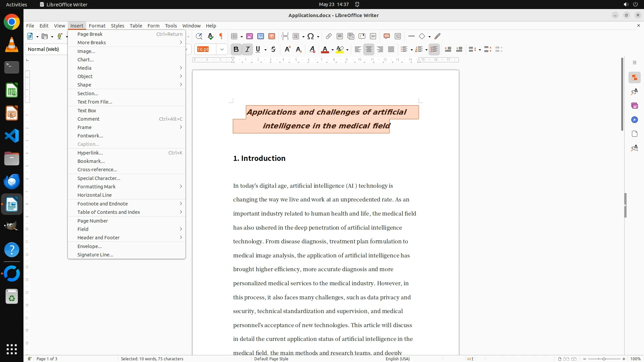Screen dimensions: 644x362
Task: Click the Insert Hyperlink chain icon
Action: coord(329,36)
